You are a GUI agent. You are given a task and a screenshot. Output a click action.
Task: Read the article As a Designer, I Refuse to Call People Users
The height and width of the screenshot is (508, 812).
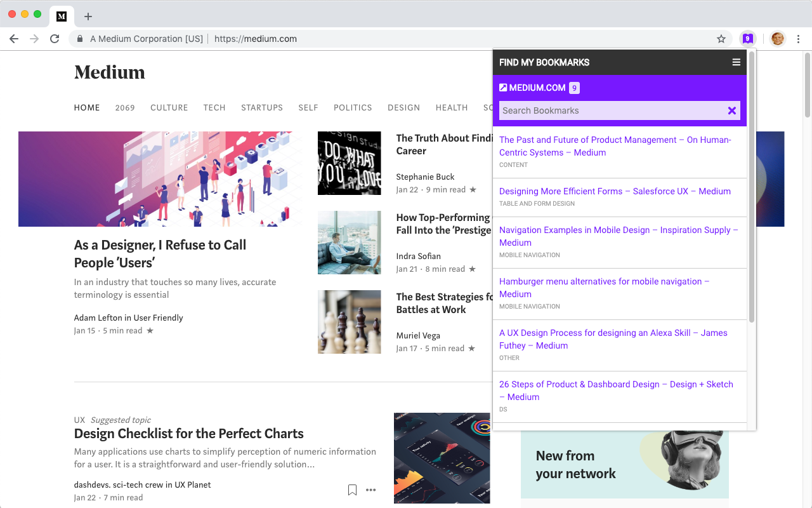160,253
